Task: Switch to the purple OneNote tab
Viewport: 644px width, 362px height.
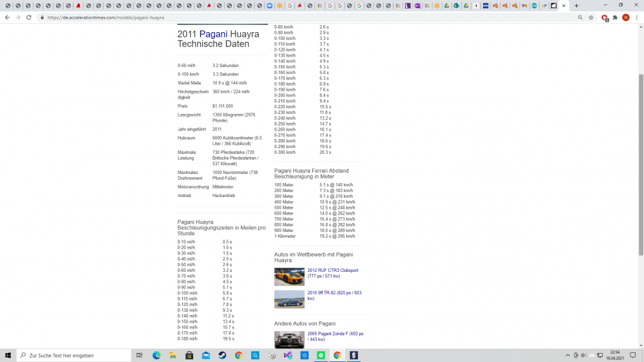Action: pos(417,6)
